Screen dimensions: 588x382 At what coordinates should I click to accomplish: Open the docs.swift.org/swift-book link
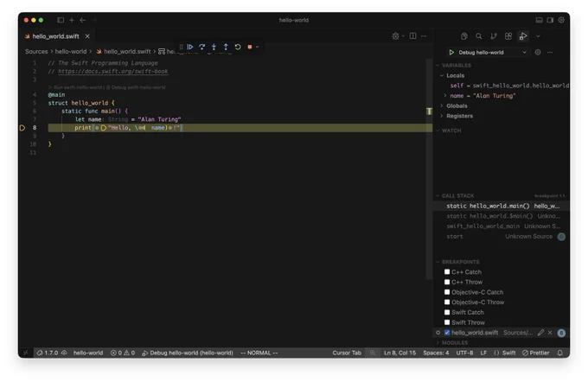113,71
